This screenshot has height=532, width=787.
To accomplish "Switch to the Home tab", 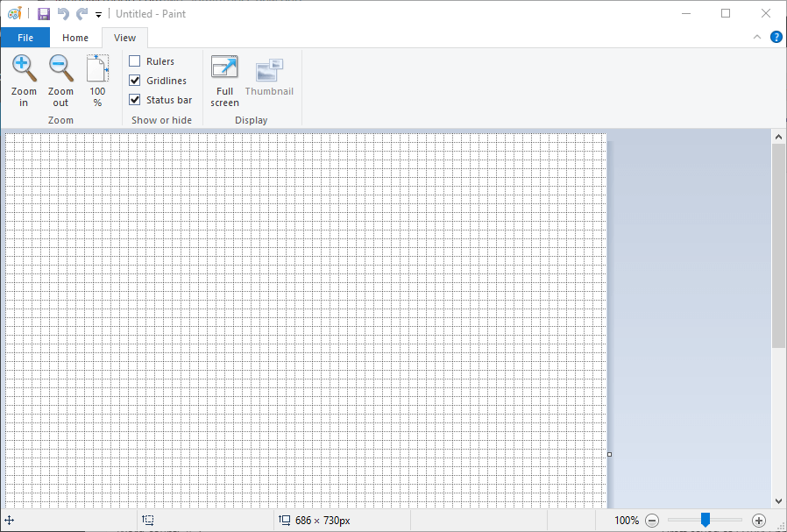I will (75, 38).
